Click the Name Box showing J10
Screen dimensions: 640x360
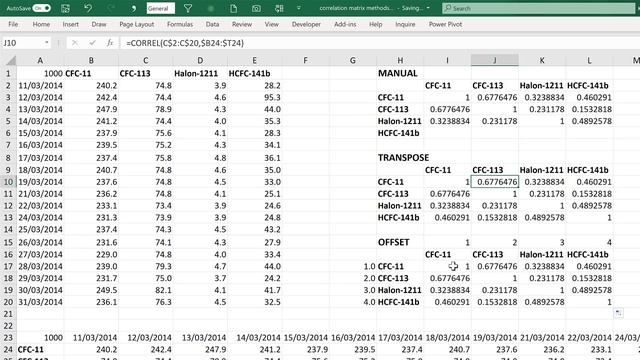(21, 43)
